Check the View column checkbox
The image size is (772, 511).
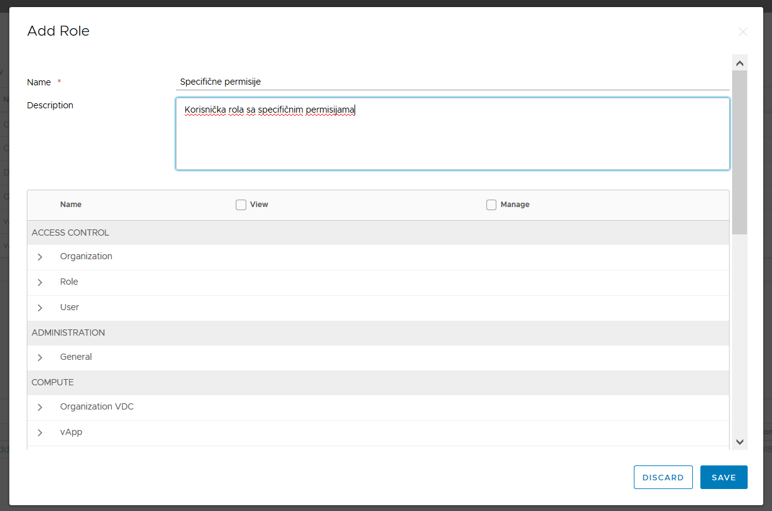coord(241,205)
